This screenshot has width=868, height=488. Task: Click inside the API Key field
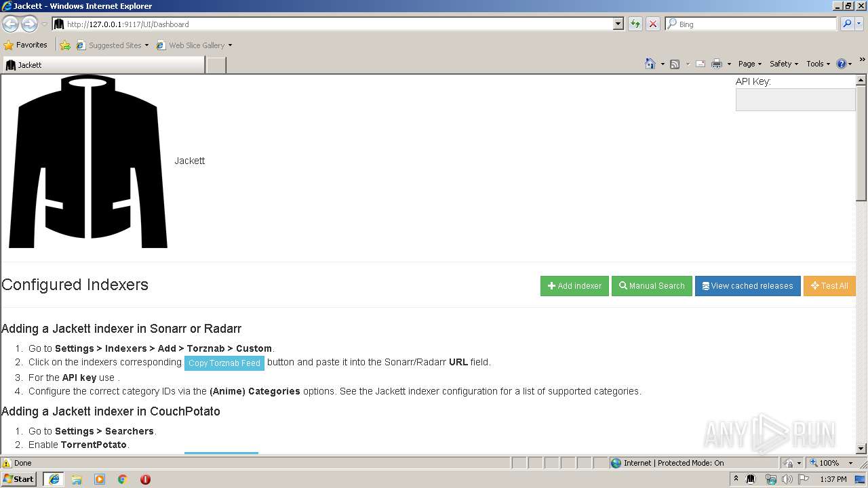pos(795,100)
